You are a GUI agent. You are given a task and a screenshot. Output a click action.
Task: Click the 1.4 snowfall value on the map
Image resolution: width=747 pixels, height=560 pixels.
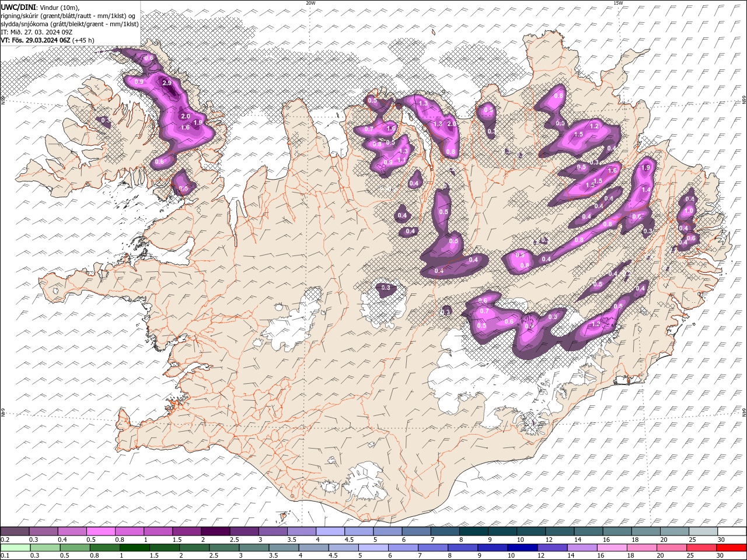point(646,190)
